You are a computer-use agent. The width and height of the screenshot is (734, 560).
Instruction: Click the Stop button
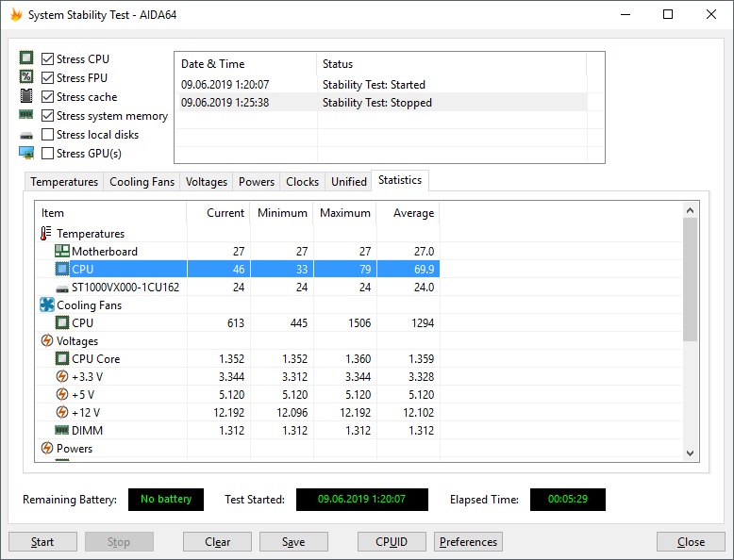pos(119,542)
